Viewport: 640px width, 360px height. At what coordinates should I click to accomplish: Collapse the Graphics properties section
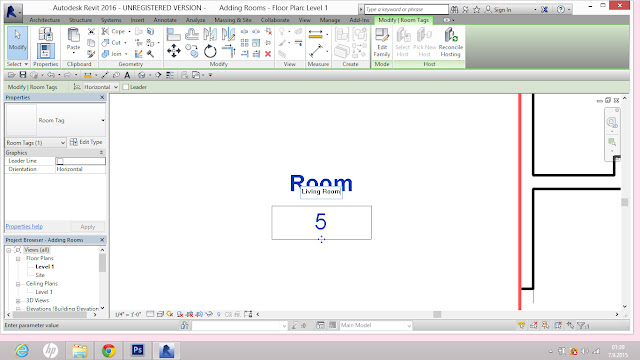tap(101, 153)
